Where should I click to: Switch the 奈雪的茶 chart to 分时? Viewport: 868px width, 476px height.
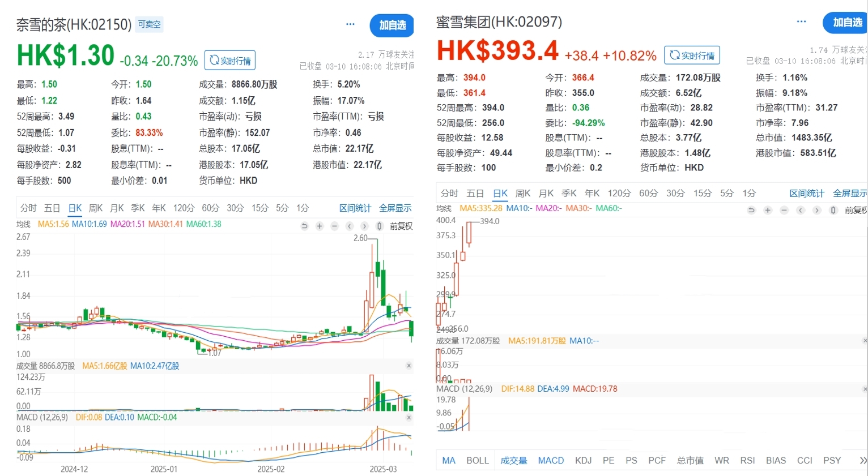pos(28,208)
